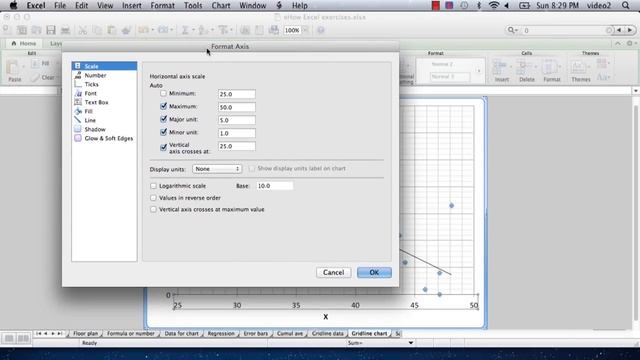Open the Edit menu

click(x=81, y=6)
